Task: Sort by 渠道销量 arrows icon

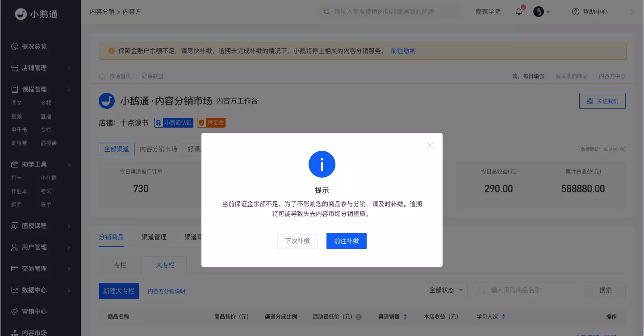Action: tap(405, 317)
